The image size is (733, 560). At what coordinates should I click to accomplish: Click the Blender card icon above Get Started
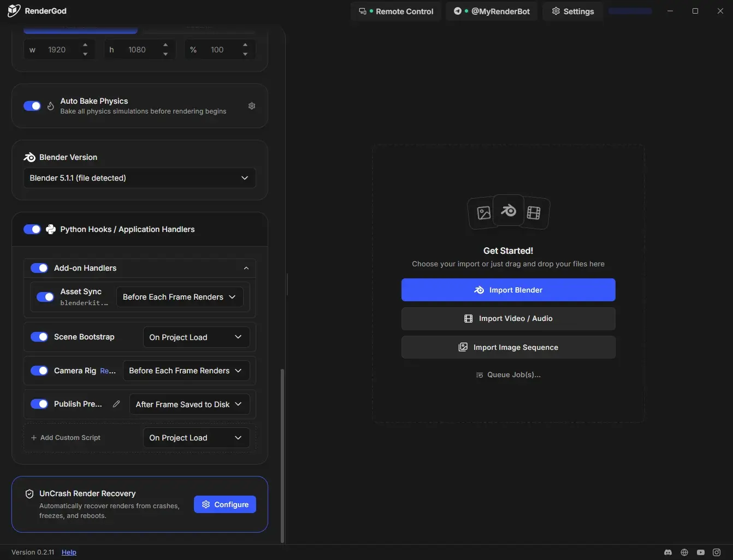[x=509, y=210]
